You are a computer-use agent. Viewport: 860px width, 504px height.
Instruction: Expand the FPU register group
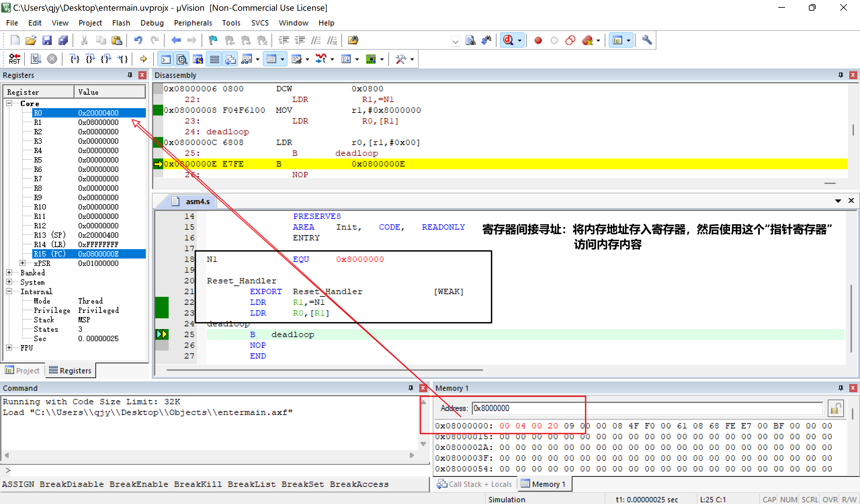click(9, 348)
